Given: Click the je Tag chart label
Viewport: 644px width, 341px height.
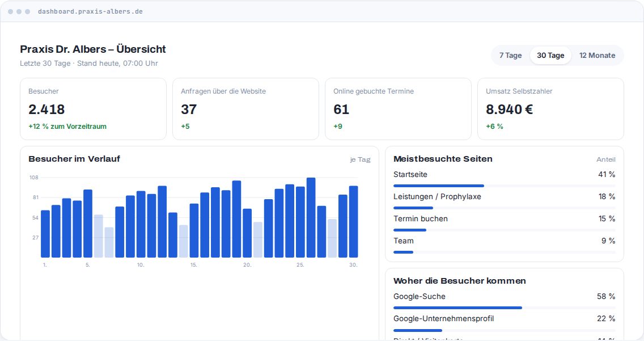Looking at the screenshot, I should click(x=360, y=159).
